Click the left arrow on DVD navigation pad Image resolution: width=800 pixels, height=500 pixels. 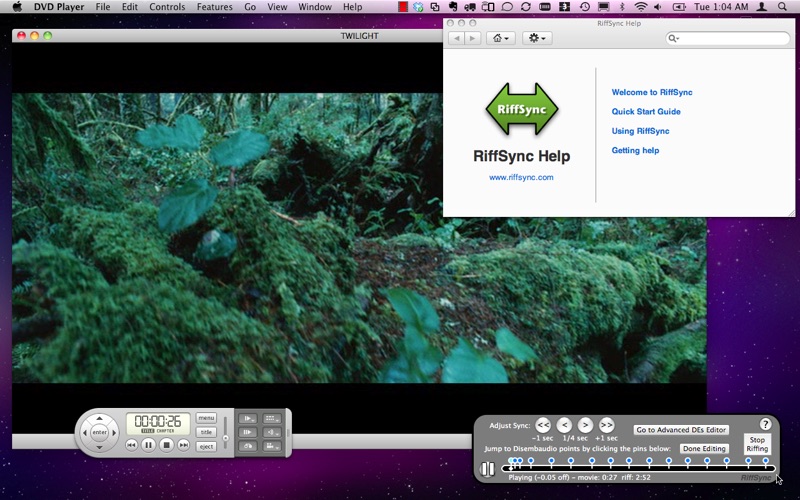click(x=85, y=433)
